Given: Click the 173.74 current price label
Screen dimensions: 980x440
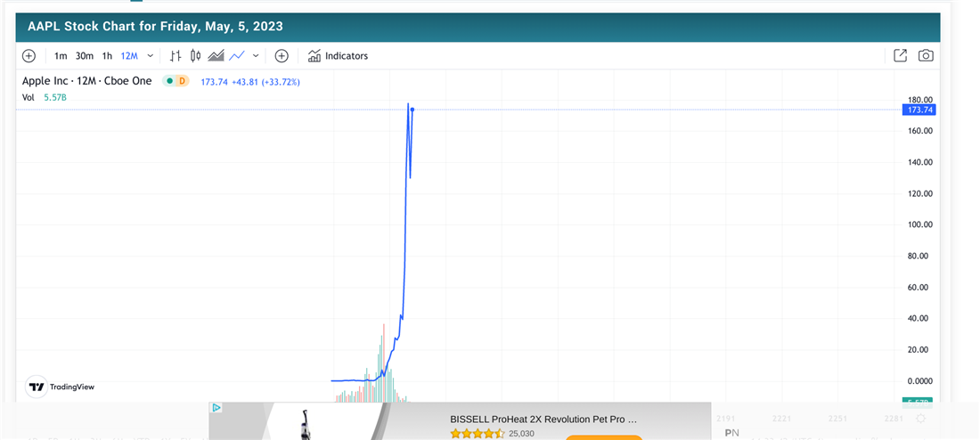Looking at the screenshot, I should (x=918, y=110).
